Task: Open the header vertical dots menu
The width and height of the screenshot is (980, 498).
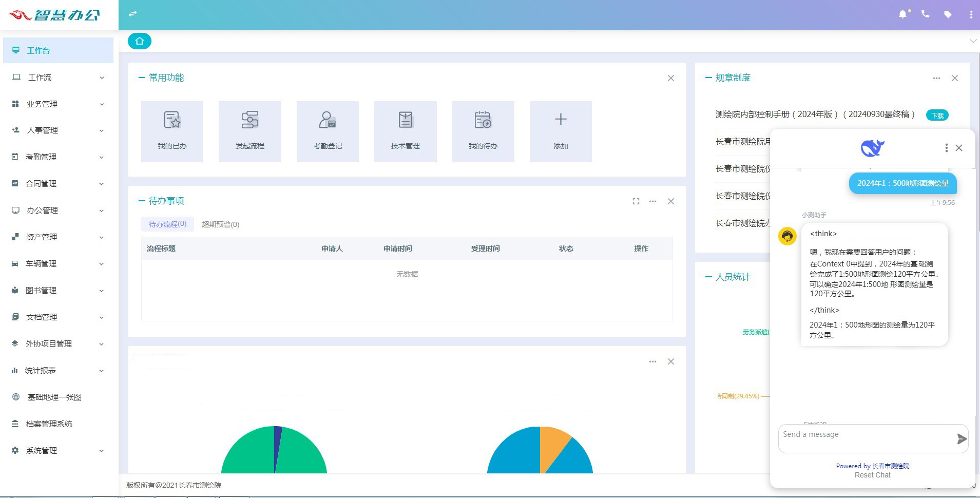Action: (x=971, y=14)
